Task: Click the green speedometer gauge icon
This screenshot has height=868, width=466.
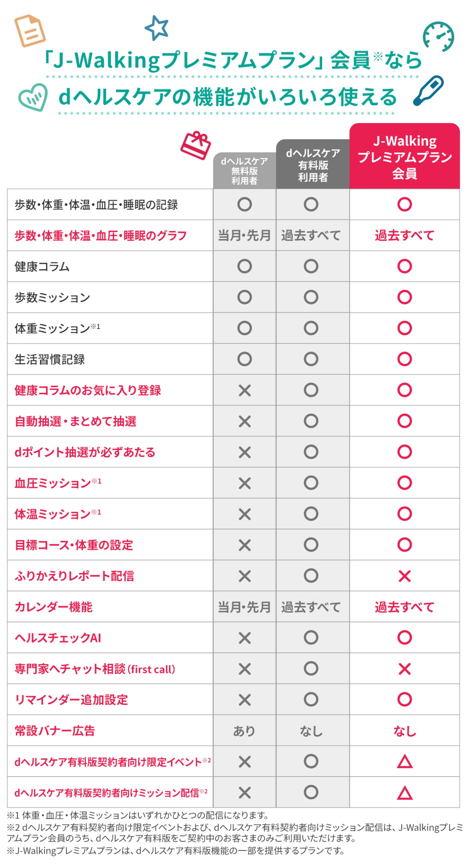Action: point(438,36)
